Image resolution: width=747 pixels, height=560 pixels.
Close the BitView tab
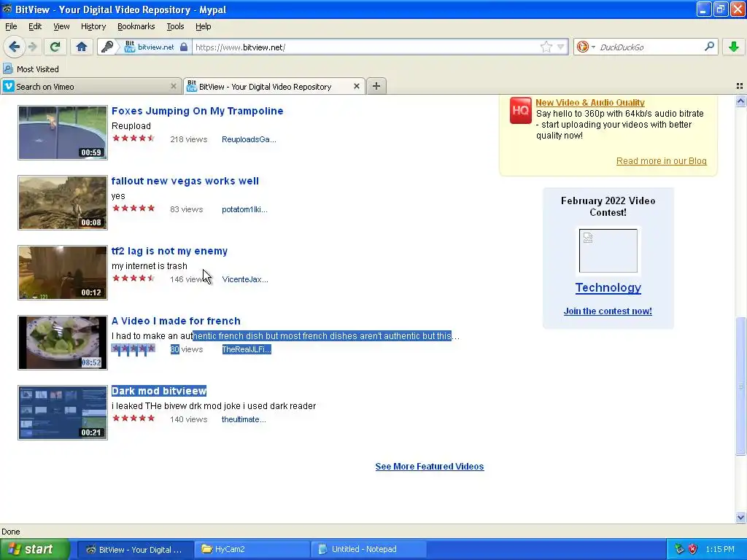[356, 86]
